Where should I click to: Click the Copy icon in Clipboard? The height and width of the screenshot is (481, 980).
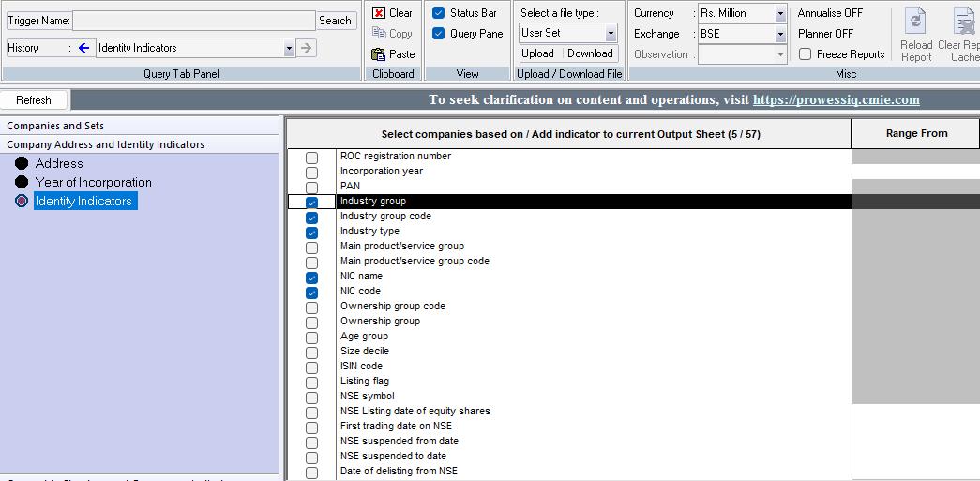coord(379,33)
